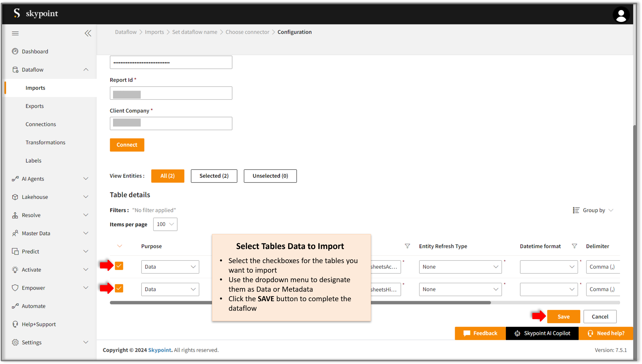Screen dimensions: 642x364
Task: Open second row Entity Refresh Type dropdown
Action: tap(460, 289)
